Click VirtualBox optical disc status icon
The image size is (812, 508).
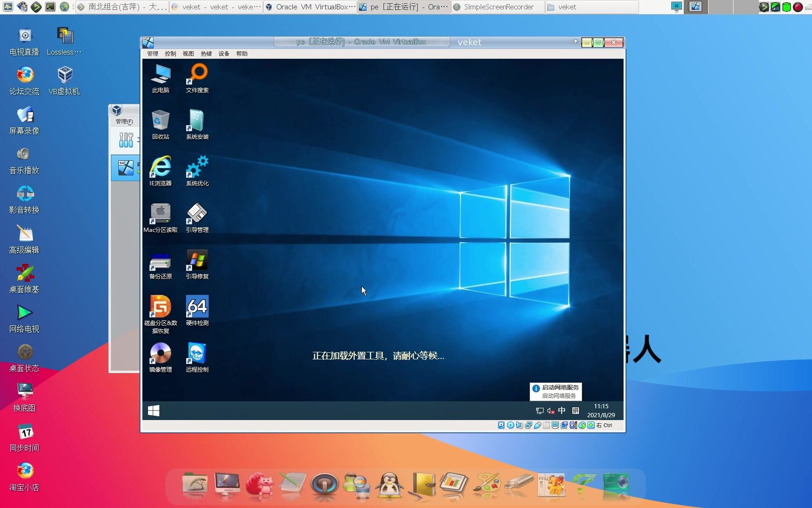tap(510, 425)
